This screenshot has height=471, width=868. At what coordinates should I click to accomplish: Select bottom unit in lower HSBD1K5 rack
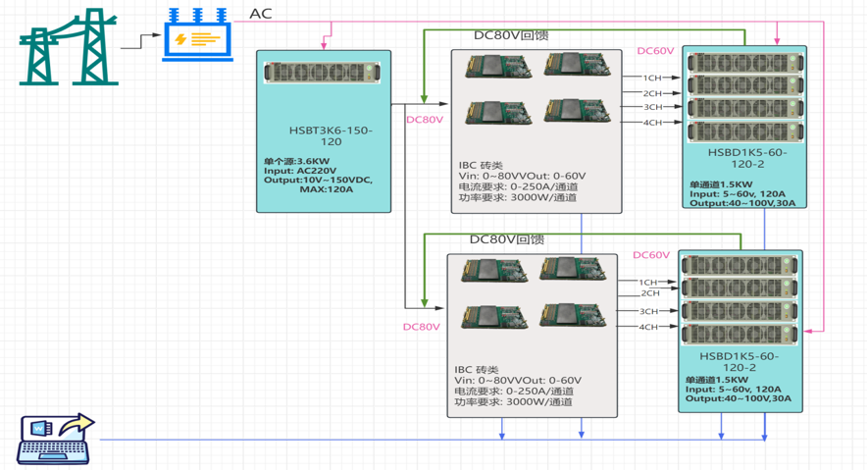[x=740, y=337]
